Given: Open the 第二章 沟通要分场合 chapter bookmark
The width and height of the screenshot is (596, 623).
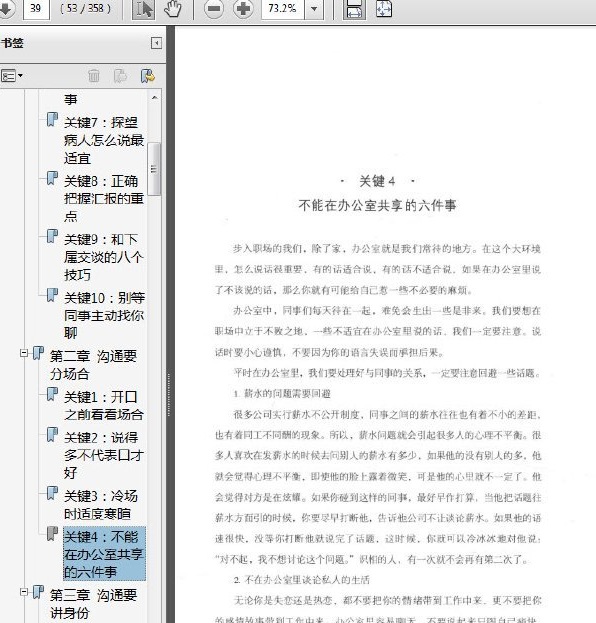Looking at the screenshot, I should pos(94,365).
